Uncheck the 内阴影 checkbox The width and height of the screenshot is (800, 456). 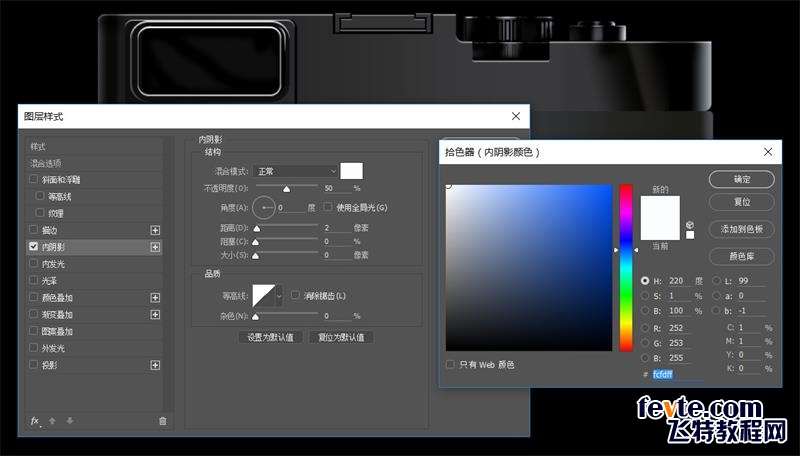click(34, 246)
